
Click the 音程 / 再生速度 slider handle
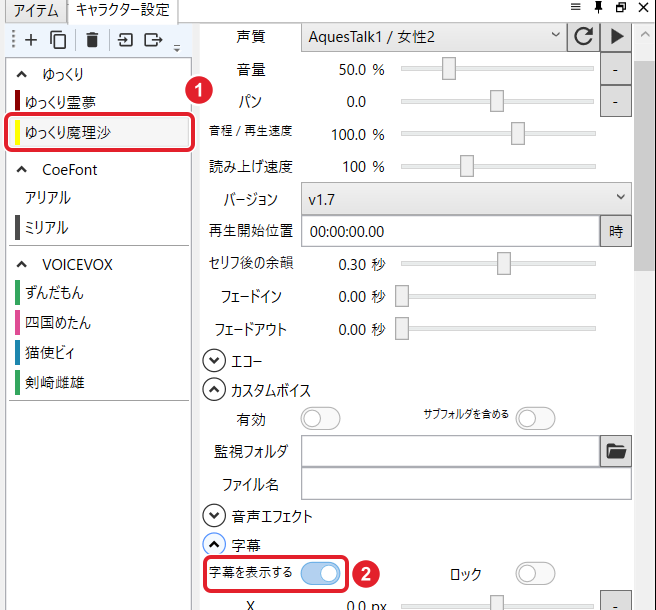(518, 133)
